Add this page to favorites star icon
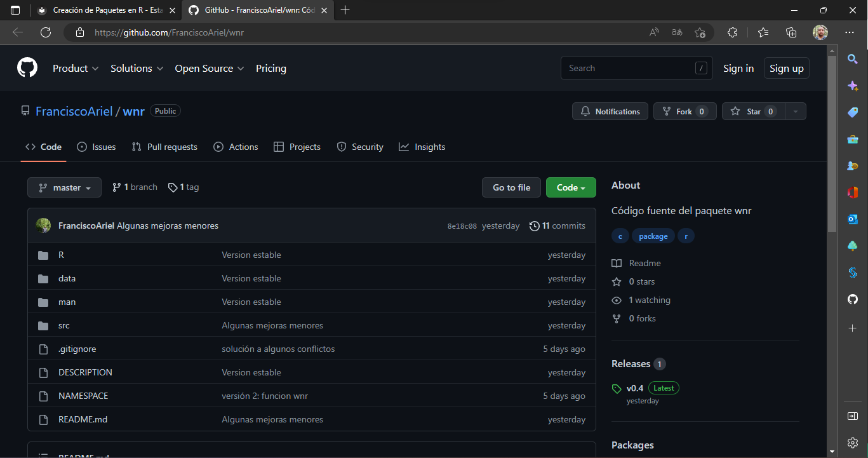The width and height of the screenshot is (868, 458). click(700, 32)
